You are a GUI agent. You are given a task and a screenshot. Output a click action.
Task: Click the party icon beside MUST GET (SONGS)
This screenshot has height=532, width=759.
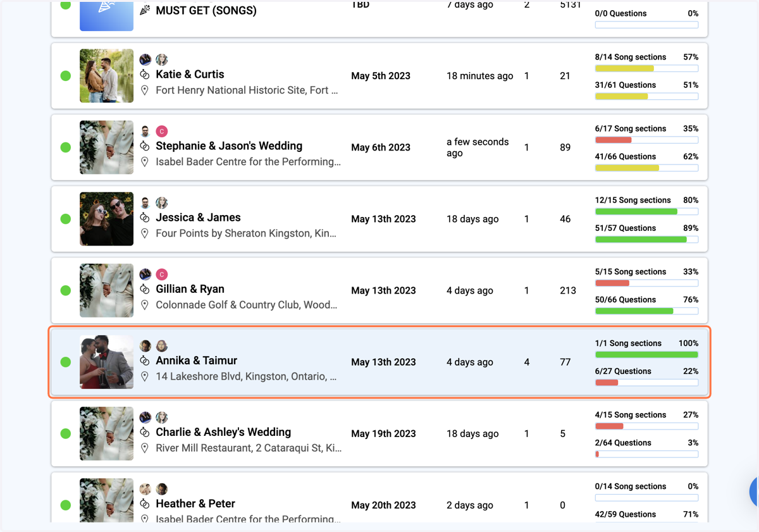(x=145, y=10)
